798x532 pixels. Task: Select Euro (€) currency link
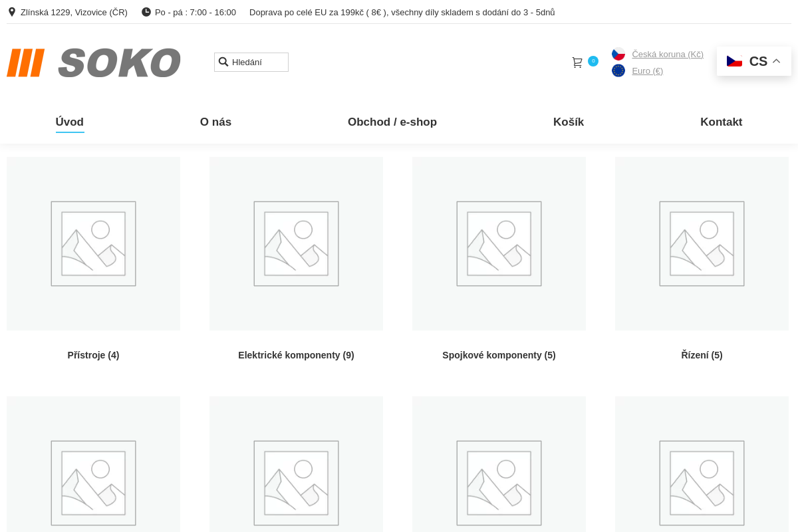click(647, 70)
